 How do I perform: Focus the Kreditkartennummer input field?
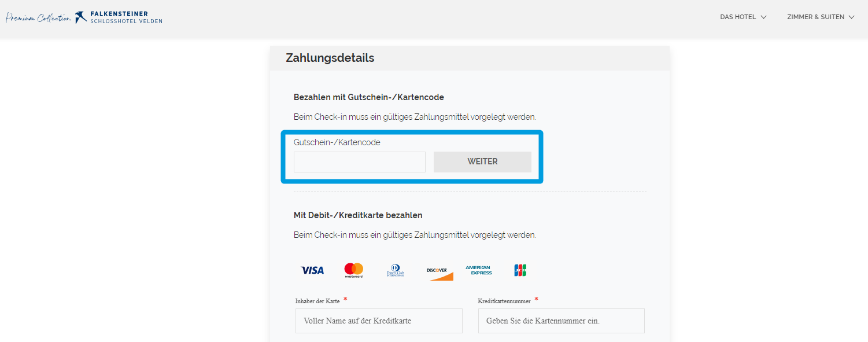click(x=562, y=321)
